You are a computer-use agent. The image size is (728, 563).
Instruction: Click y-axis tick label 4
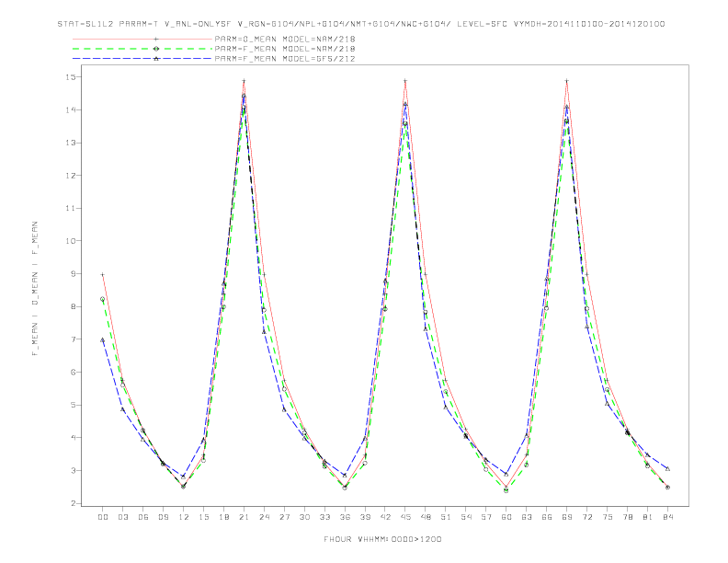[73, 438]
